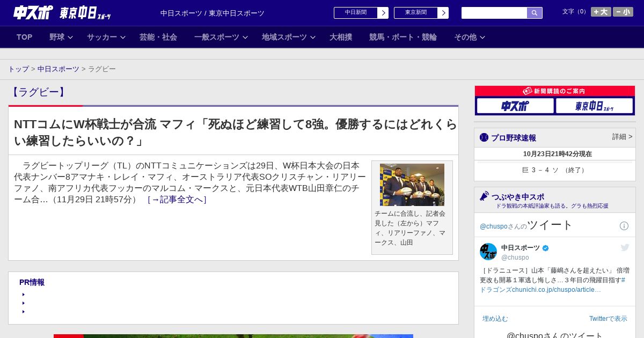The height and width of the screenshot is (338, 644).
Task: Click the verified badge next to 中日スポーツ
Action: [x=546, y=248]
